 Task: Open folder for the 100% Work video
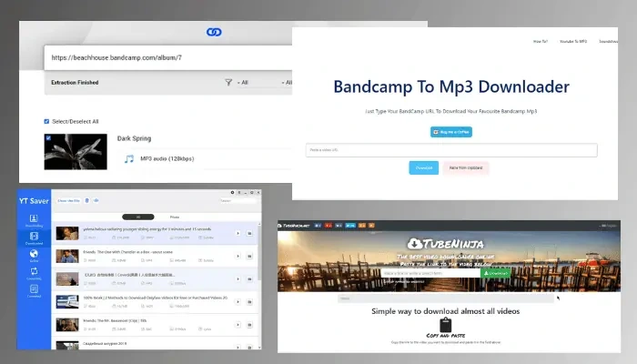click(249, 302)
